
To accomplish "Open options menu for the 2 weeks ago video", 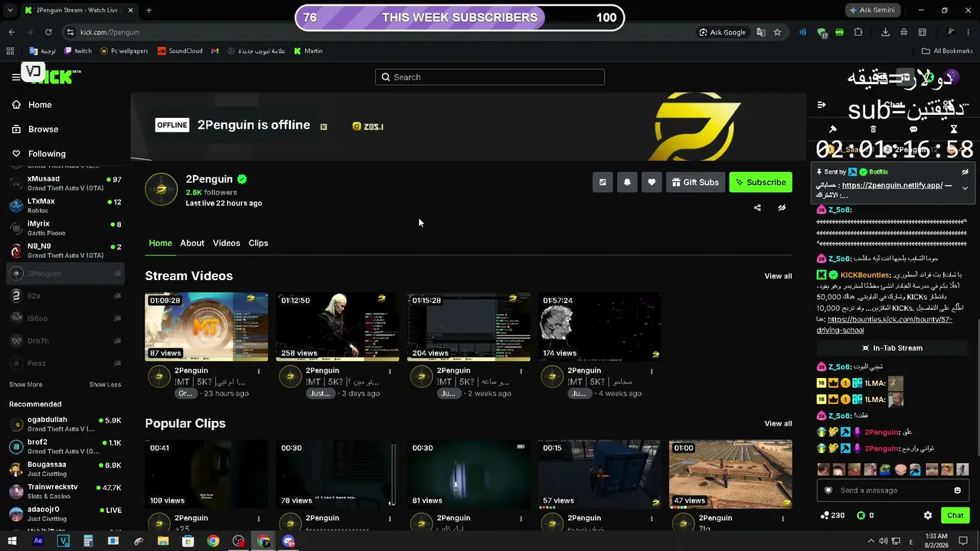I will pyautogui.click(x=521, y=371).
